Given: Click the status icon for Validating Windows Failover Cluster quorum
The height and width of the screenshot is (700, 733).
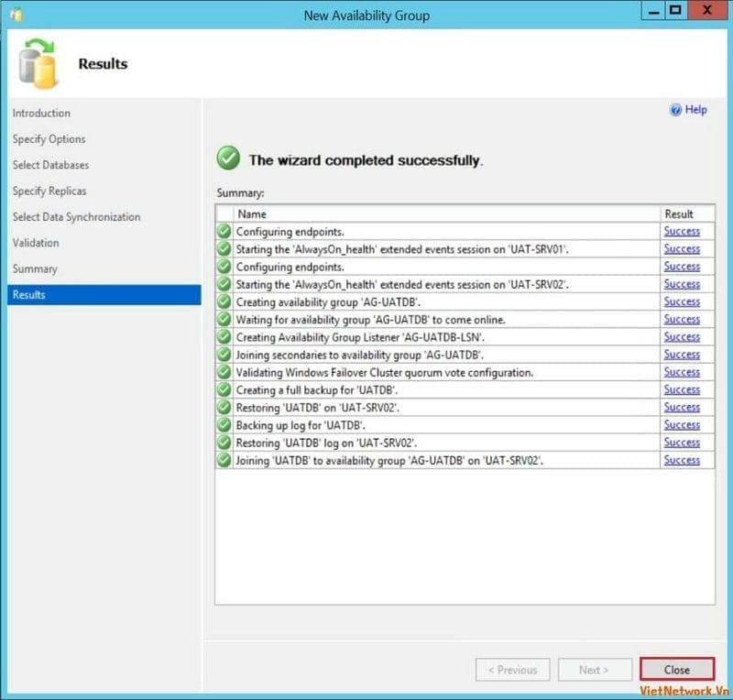Looking at the screenshot, I should click(x=224, y=372).
